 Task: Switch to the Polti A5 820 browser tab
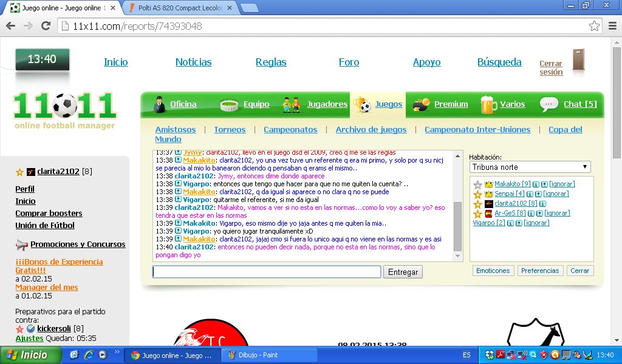click(x=180, y=8)
